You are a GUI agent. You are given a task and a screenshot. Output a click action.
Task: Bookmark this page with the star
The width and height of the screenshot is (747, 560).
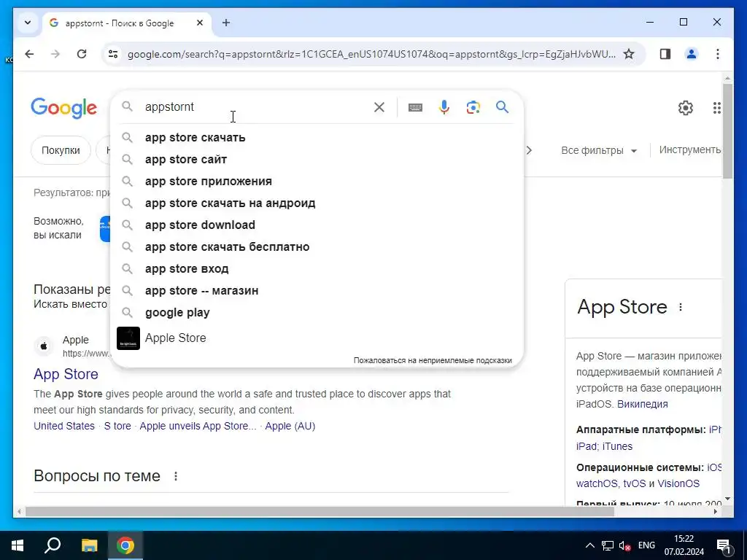pyautogui.click(x=629, y=54)
